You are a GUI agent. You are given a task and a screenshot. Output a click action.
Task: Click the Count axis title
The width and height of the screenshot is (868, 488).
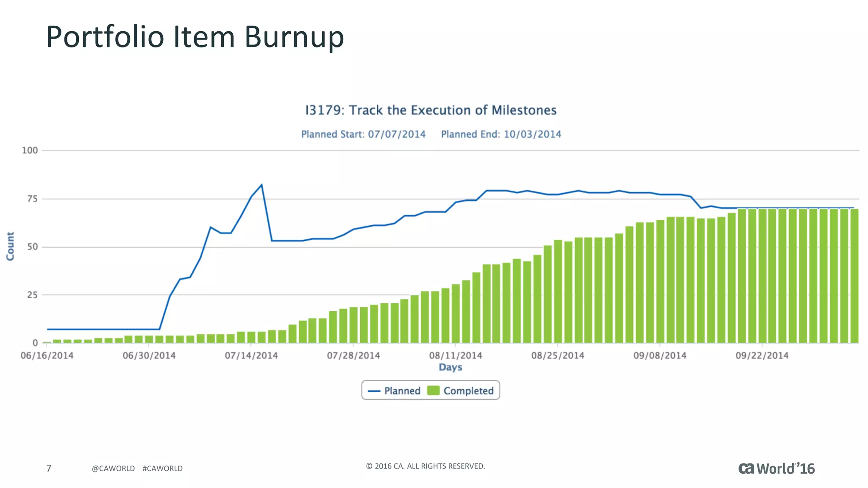10,246
